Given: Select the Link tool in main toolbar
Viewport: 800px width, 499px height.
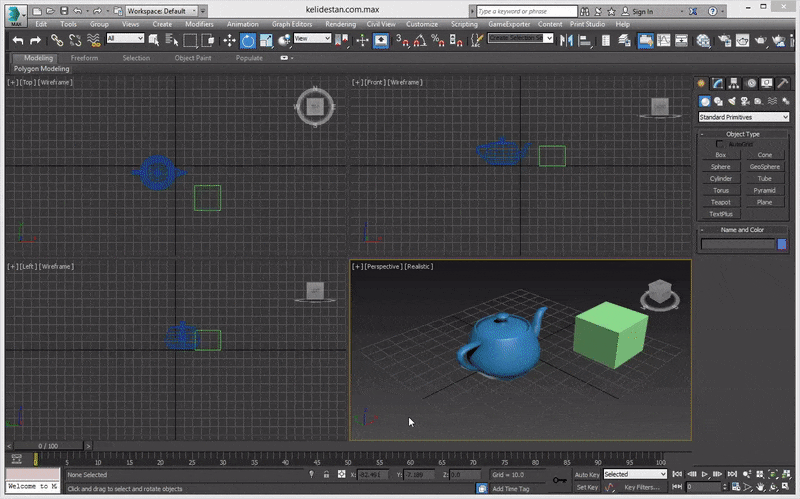Looking at the screenshot, I should (x=57, y=40).
